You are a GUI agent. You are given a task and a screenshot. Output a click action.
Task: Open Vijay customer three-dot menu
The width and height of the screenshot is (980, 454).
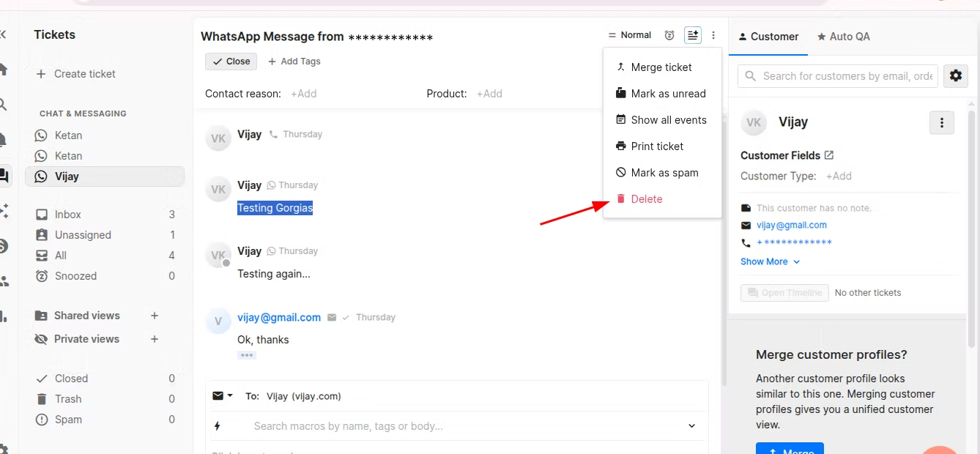[x=941, y=123]
